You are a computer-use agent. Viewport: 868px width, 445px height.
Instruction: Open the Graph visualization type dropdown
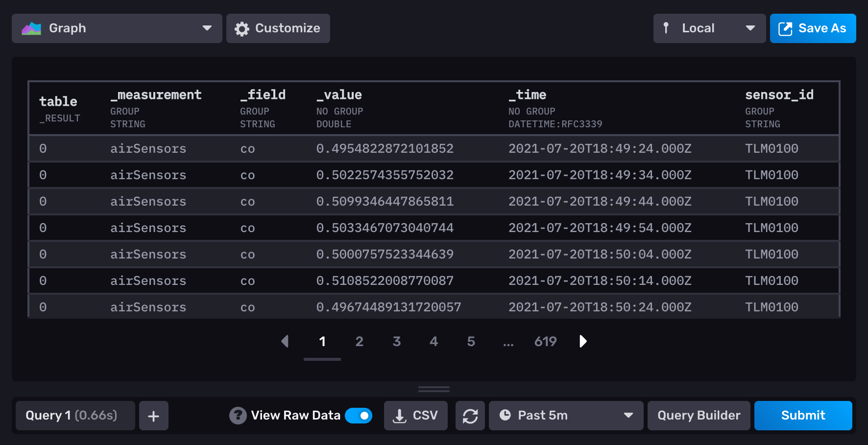click(x=208, y=28)
